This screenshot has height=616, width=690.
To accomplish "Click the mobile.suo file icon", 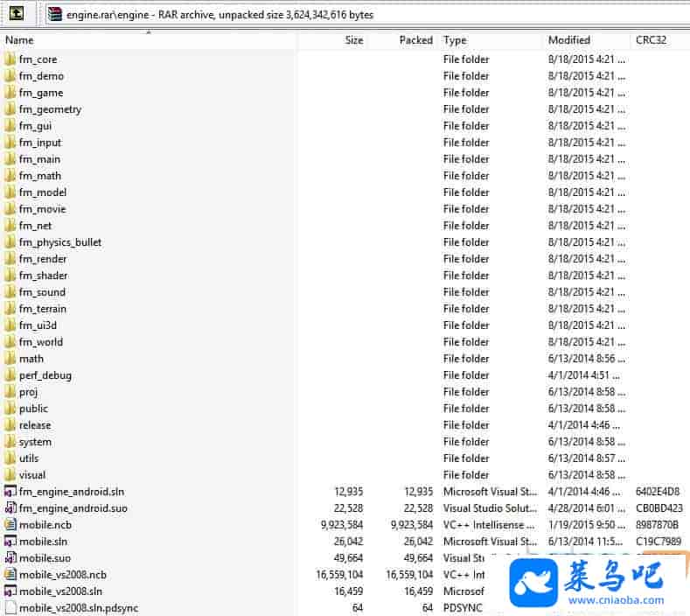I will click(x=10, y=557).
